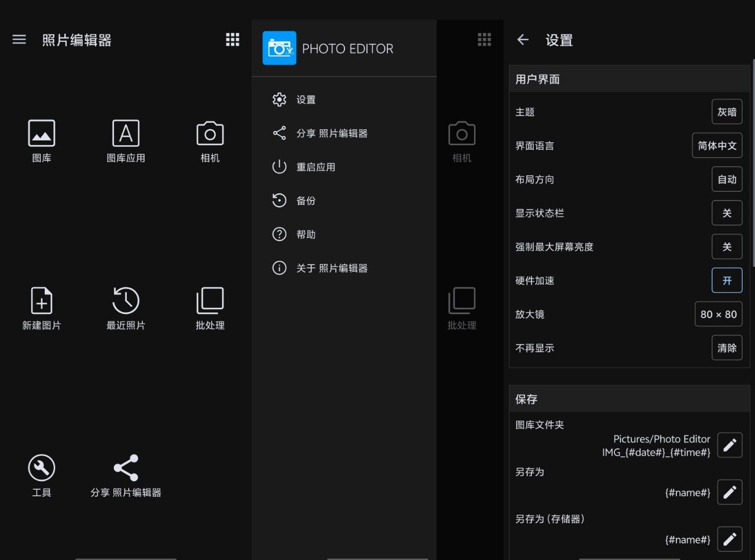The width and height of the screenshot is (755, 560).
Task: Open the 放大镜 size selector 80 × 80
Action: (x=718, y=315)
